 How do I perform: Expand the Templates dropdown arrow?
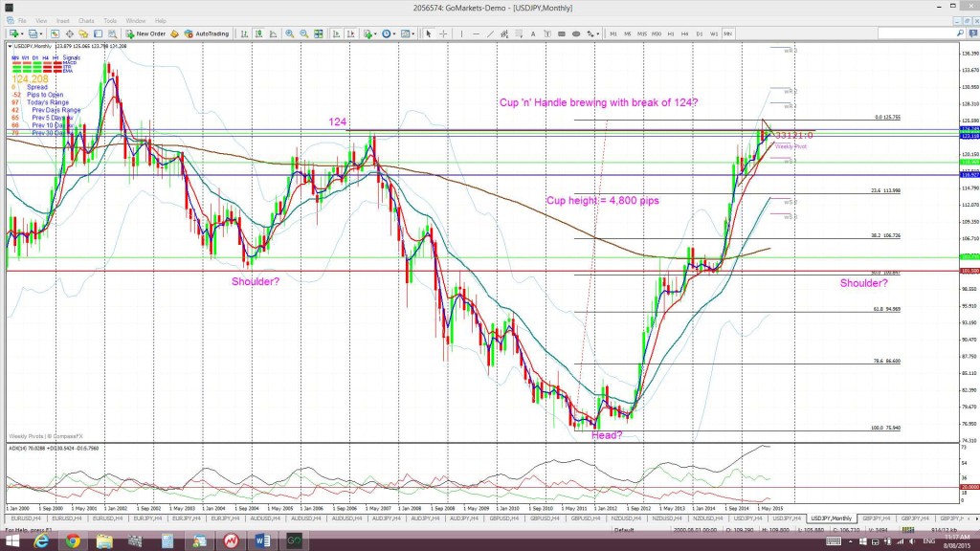point(412,33)
